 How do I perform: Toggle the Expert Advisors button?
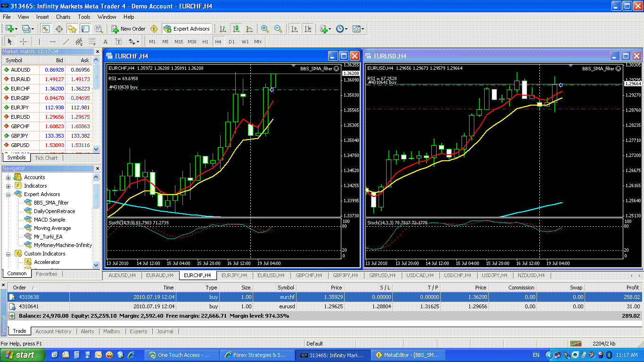187,29
